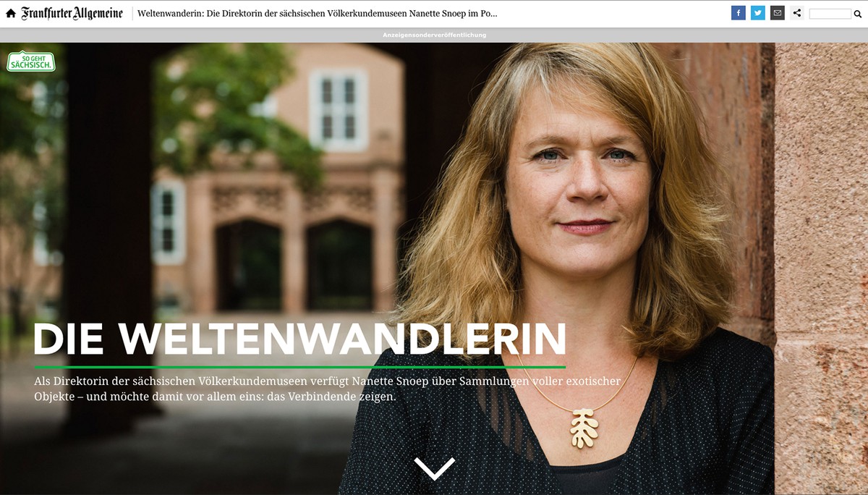Click the sandstone wall on right edge
Screen dimensions: 868x495
(821, 268)
